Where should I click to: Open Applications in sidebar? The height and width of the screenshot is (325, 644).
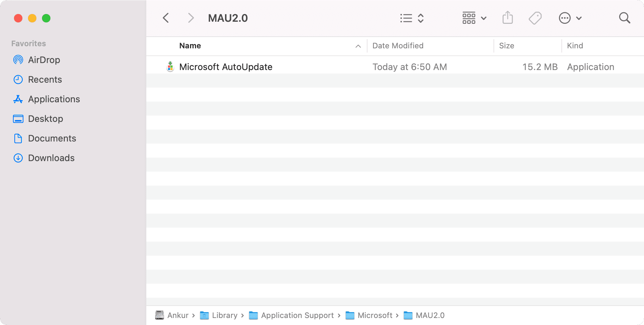pyautogui.click(x=54, y=99)
